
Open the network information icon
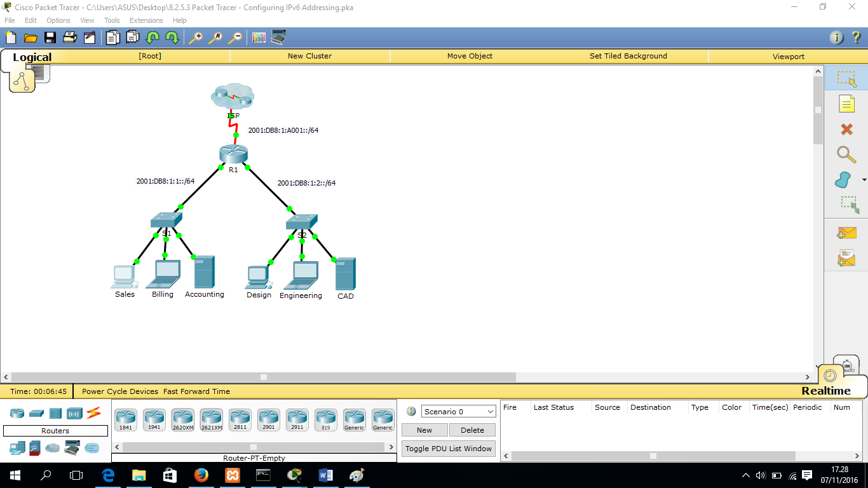(837, 38)
